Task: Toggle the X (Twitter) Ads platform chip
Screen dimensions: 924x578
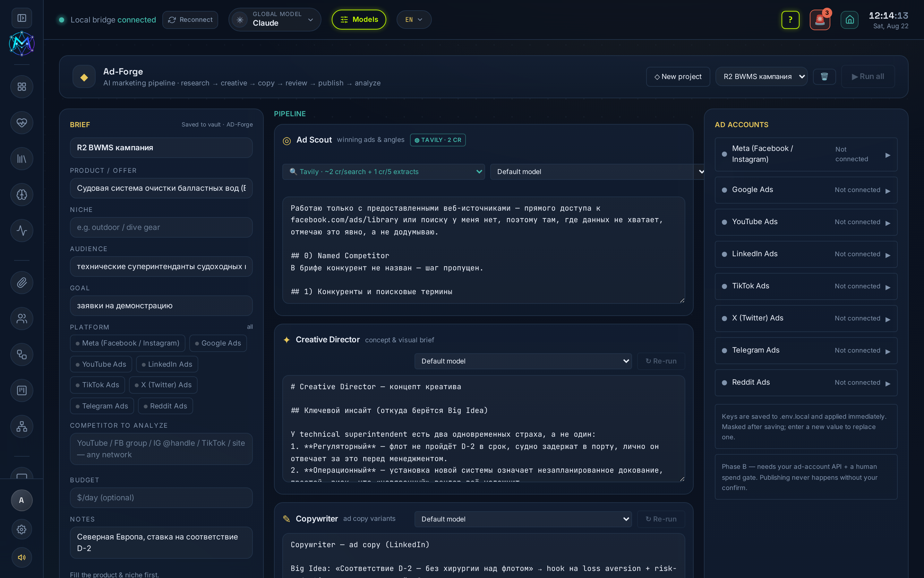Action: 163,385
